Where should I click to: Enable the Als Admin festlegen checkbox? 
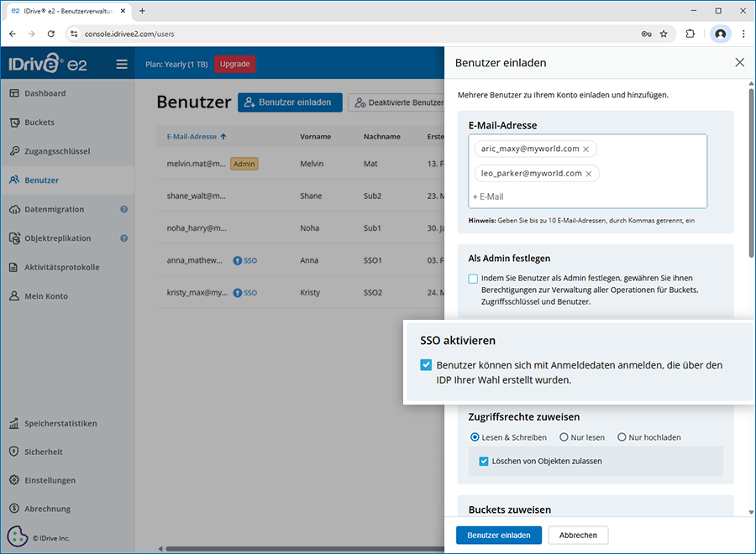474,279
